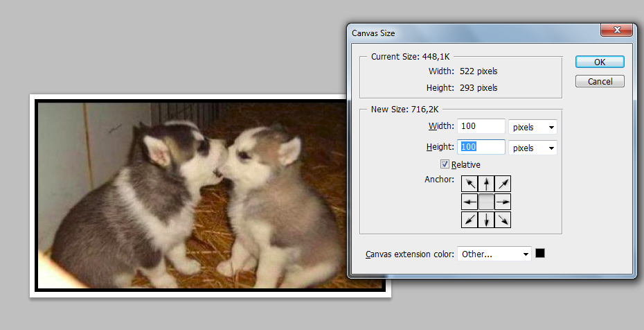Open the black canvas extension color swatch
644x330 pixels.
[x=540, y=253]
